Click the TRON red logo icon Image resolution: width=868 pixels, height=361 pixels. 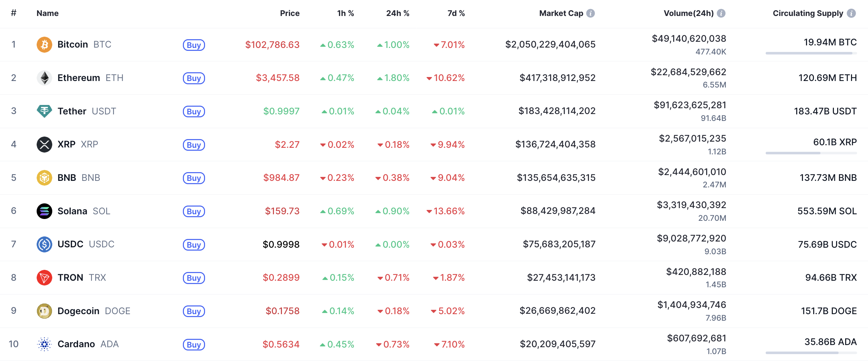(44, 278)
